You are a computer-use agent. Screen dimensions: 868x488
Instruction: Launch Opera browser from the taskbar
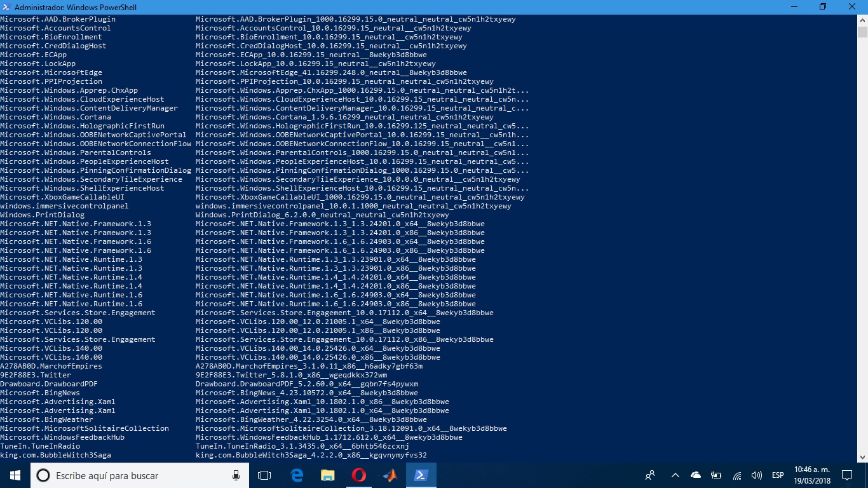tap(358, 475)
